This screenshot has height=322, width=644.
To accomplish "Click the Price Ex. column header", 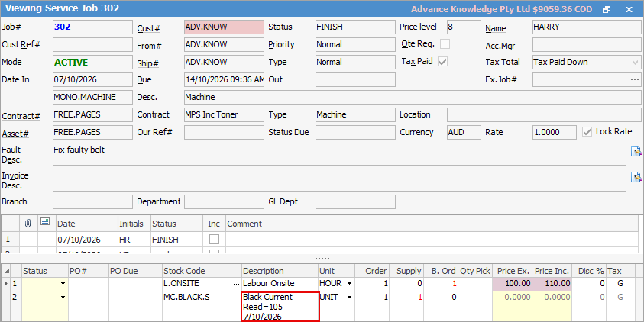I will point(513,271).
